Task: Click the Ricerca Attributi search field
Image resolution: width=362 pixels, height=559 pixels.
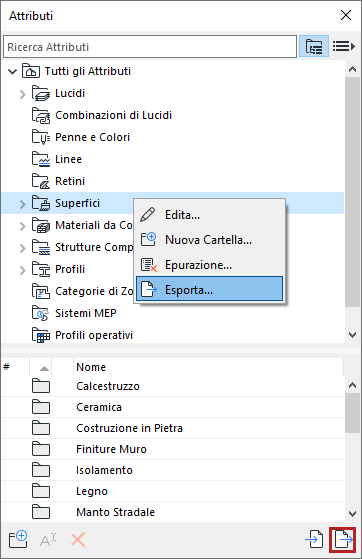Action: pos(150,46)
